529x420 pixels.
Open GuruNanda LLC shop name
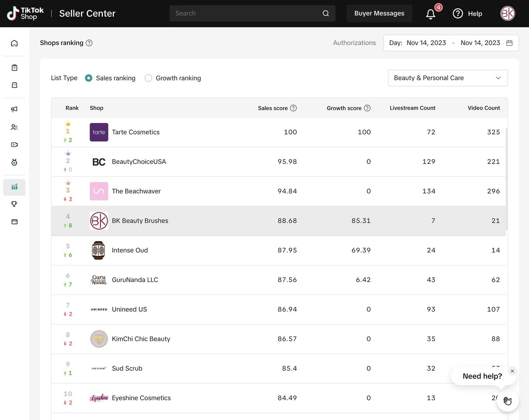(x=135, y=280)
